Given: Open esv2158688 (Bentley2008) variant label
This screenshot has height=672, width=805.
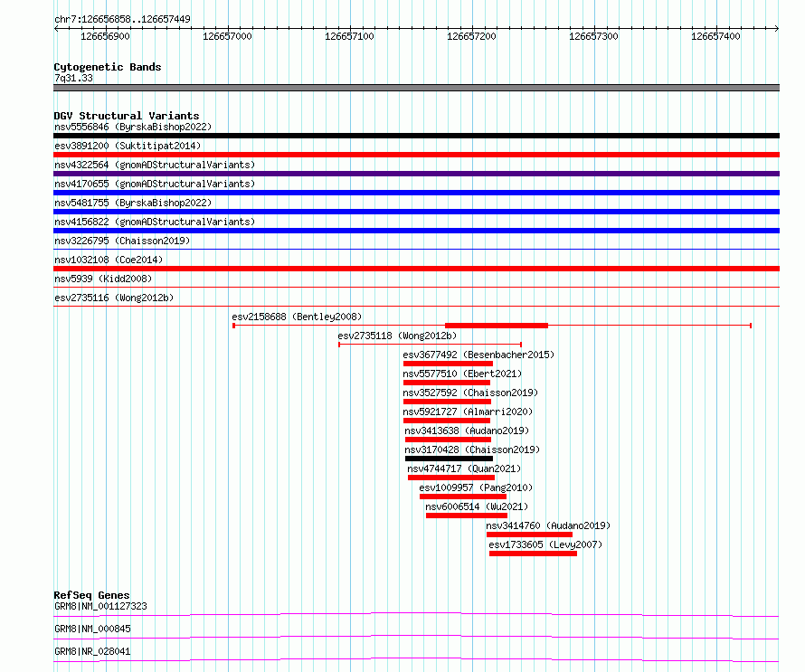Looking at the screenshot, I should pyautogui.click(x=297, y=317).
